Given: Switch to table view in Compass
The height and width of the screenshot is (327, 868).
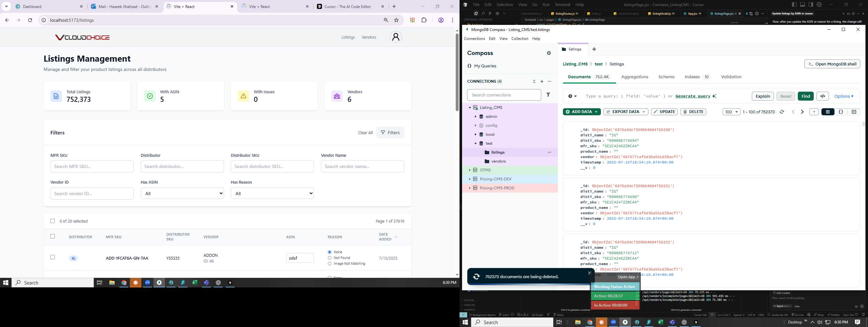Looking at the screenshot, I should click(x=854, y=112).
